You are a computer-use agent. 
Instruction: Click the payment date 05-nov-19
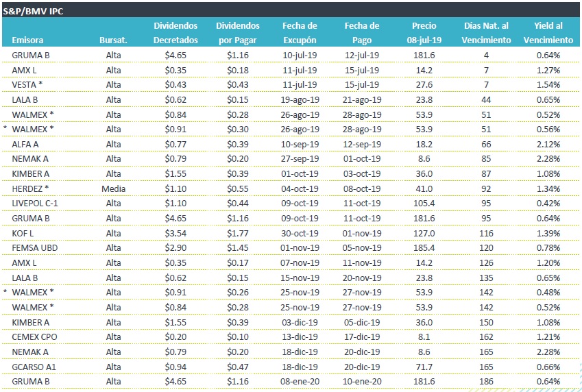pos(362,248)
